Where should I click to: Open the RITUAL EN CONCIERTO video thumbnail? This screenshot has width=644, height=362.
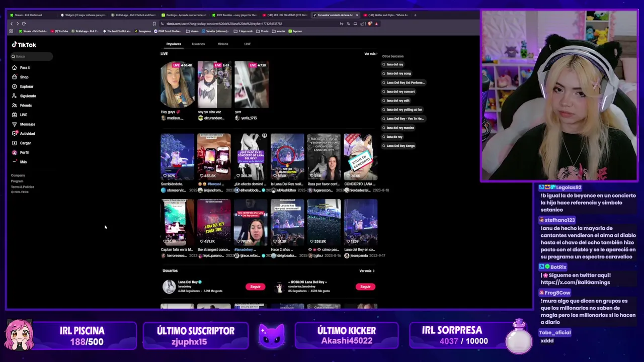pos(361,156)
